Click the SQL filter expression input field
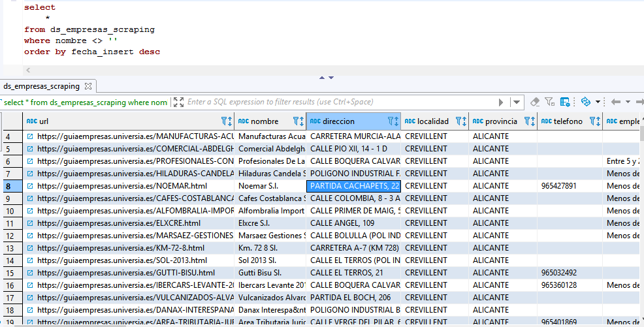 pos(341,102)
